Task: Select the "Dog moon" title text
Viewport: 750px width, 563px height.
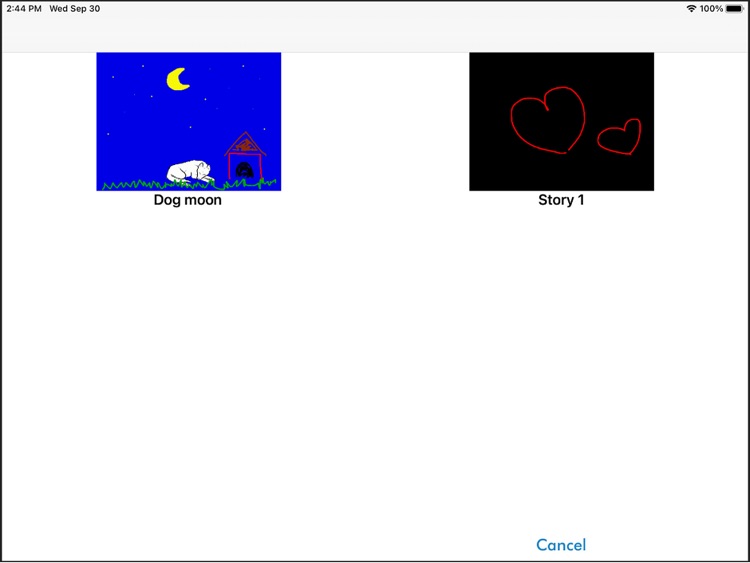Action: click(188, 200)
